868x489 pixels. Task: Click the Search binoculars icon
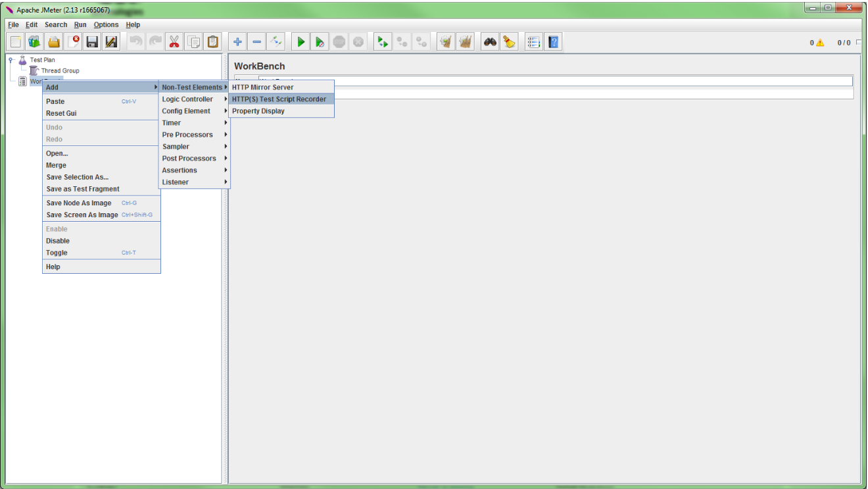[490, 42]
